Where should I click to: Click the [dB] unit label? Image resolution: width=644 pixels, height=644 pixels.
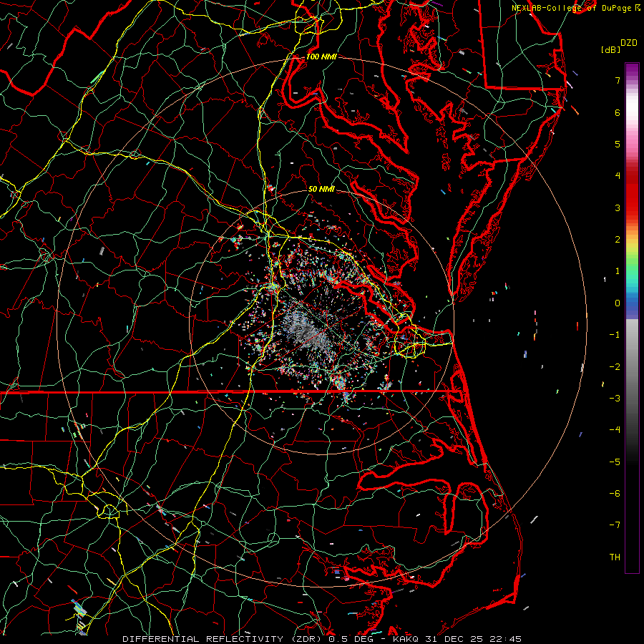610,49
